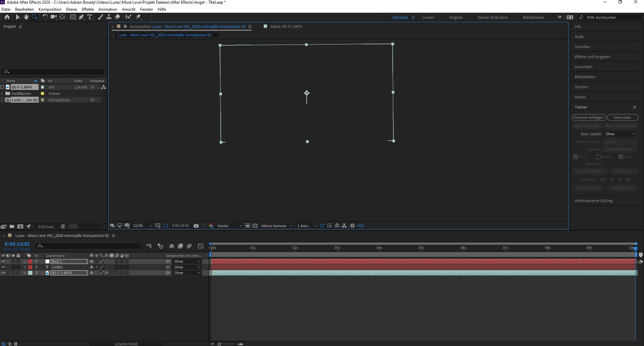Expand the Null 1 layer properties
Screen dimensions: 644x346
click(25, 261)
